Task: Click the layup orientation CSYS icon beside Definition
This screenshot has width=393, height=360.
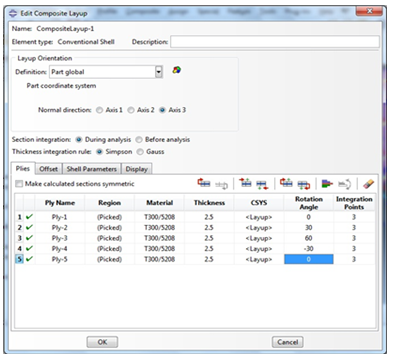Action: point(177,70)
